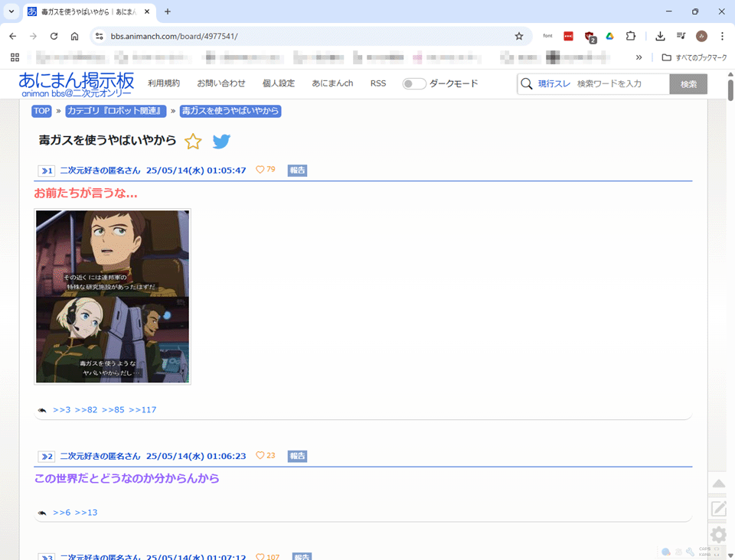735x560 pixels.
Task: Open the Chrome three-dot menu
Action: pos(722,36)
